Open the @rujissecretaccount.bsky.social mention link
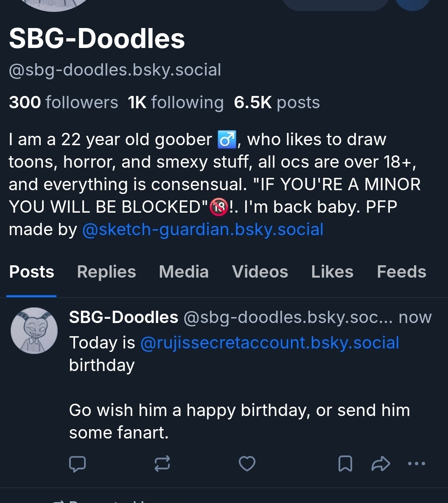The height and width of the screenshot is (503, 448). (x=269, y=343)
